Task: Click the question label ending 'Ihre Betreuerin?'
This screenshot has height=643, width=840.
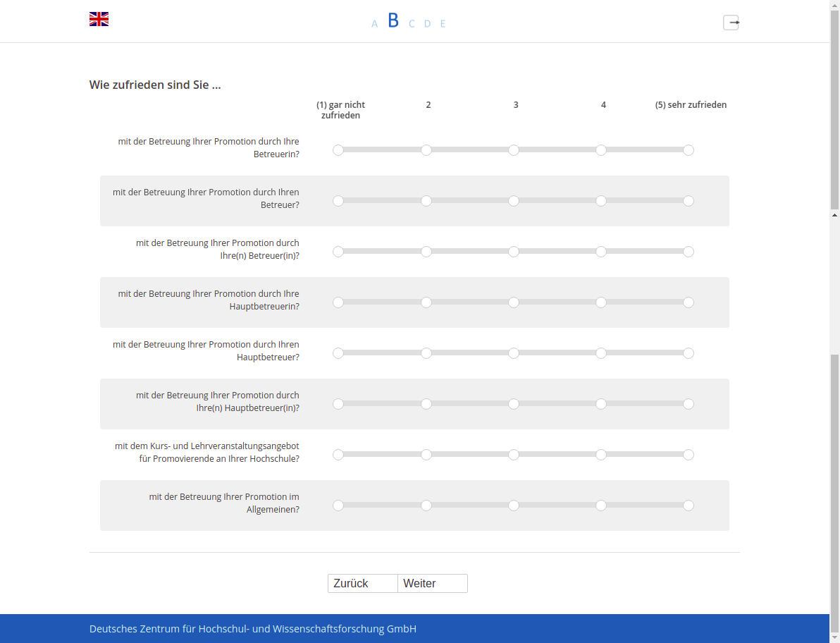Action: 209,148
